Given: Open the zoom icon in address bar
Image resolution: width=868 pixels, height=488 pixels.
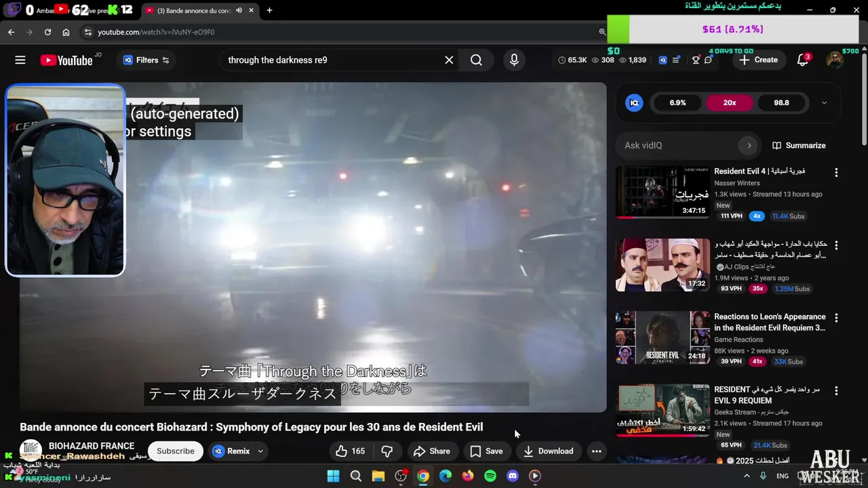Looking at the screenshot, I should point(602,32).
